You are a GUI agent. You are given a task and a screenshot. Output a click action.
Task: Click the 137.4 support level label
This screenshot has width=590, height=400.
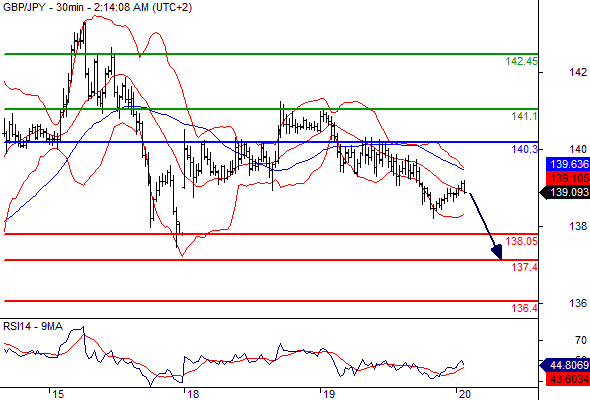[525, 267]
